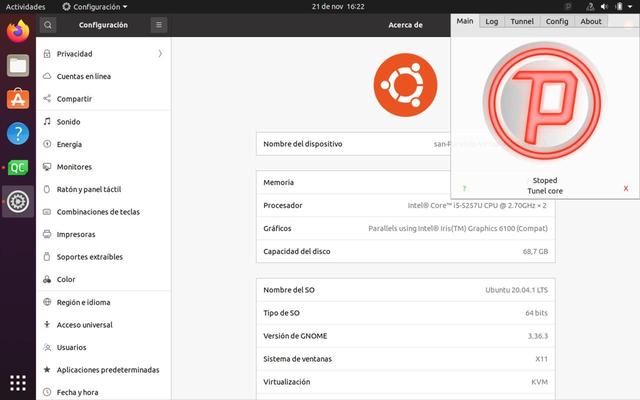Click the Usuarios people icon
The width and height of the screenshot is (640, 400).
pos(47,347)
